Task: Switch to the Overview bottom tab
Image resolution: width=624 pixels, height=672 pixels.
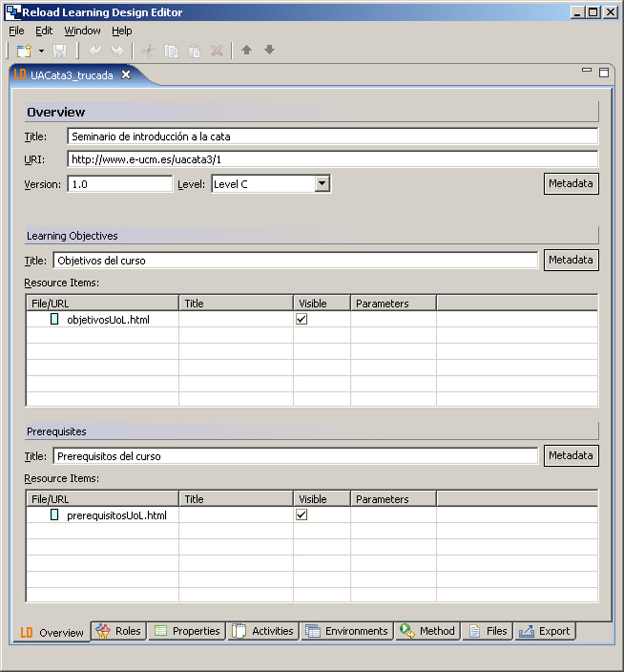Action: (x=52, y=633)
